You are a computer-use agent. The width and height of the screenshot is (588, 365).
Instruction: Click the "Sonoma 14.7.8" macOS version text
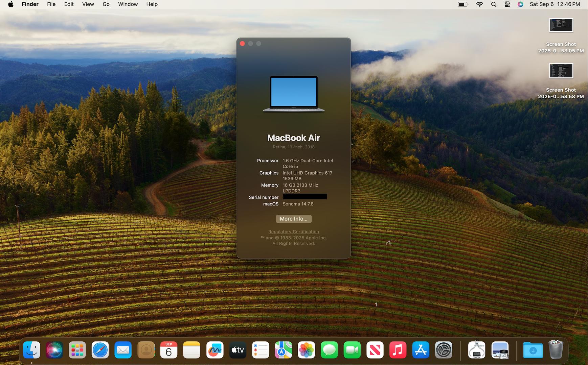(298, 204)
